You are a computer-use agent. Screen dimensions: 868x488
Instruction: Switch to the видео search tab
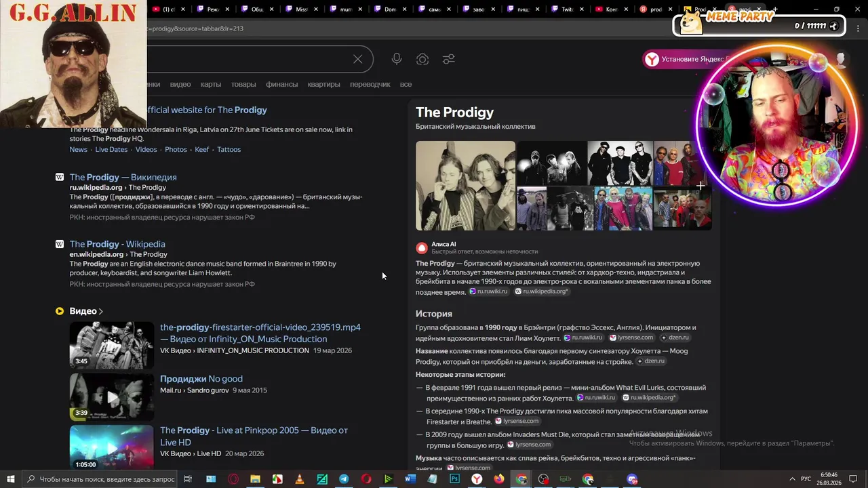[x=180, y=84]
